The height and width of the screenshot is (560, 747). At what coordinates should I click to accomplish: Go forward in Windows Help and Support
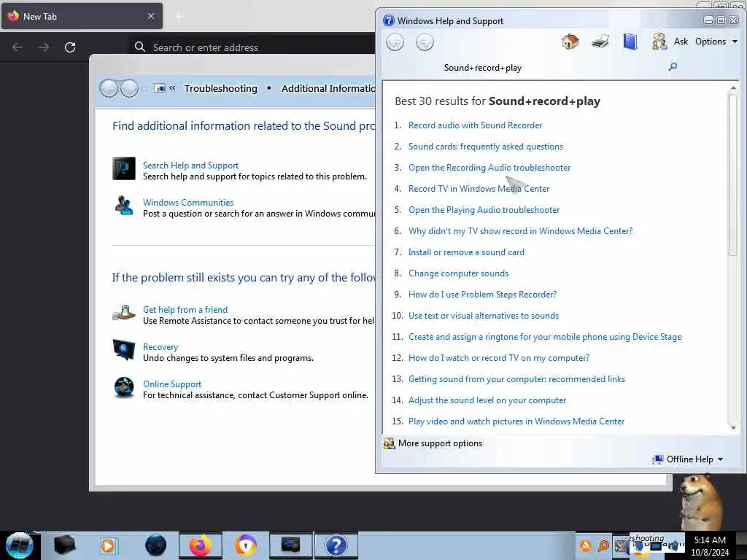pos(425,42)
